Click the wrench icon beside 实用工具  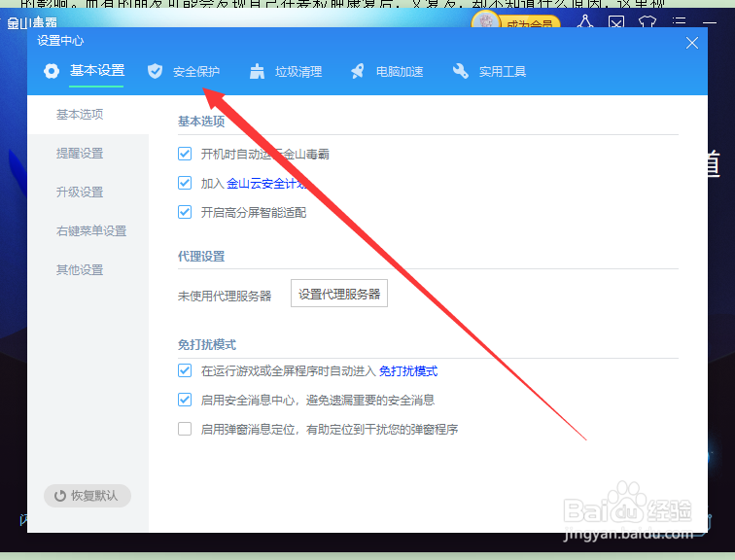[x=460, y=71]
